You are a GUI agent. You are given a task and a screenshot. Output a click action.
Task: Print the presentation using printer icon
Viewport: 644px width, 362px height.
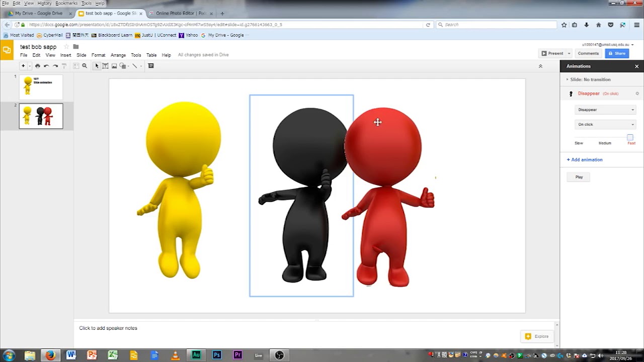click(37, 66)
